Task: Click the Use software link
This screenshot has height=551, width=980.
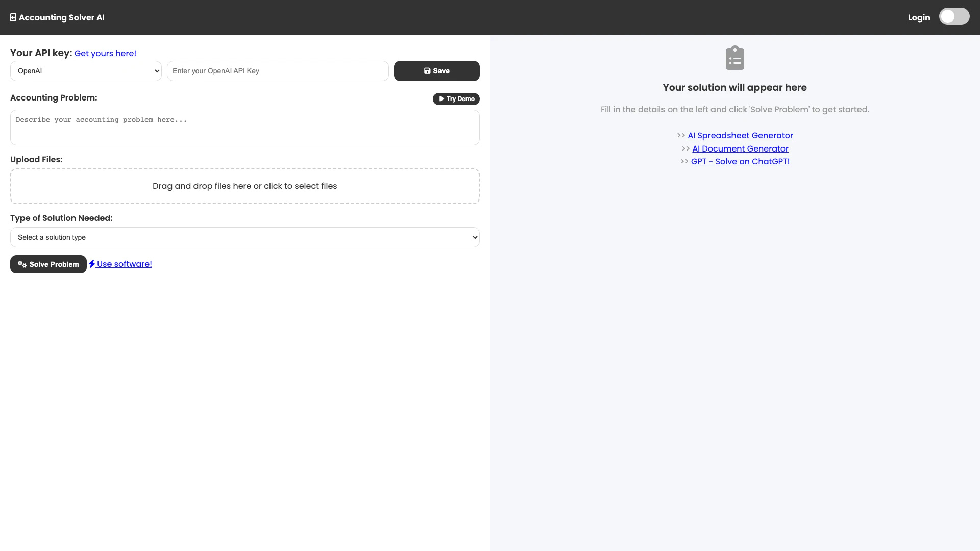Action: click(125, 264)
